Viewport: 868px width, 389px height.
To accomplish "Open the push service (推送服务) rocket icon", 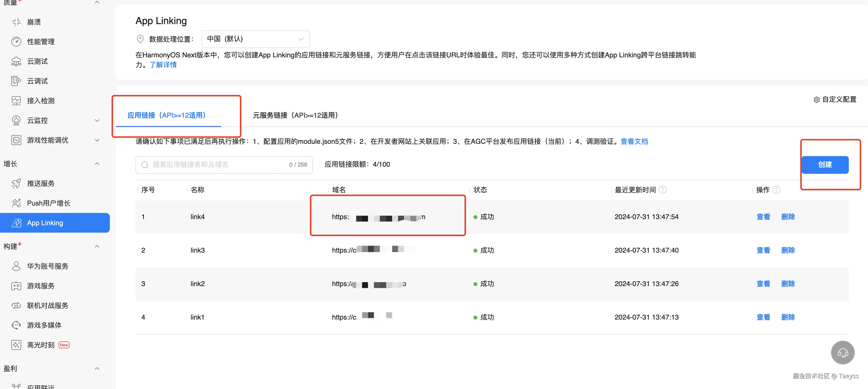I will click(16, 184).
